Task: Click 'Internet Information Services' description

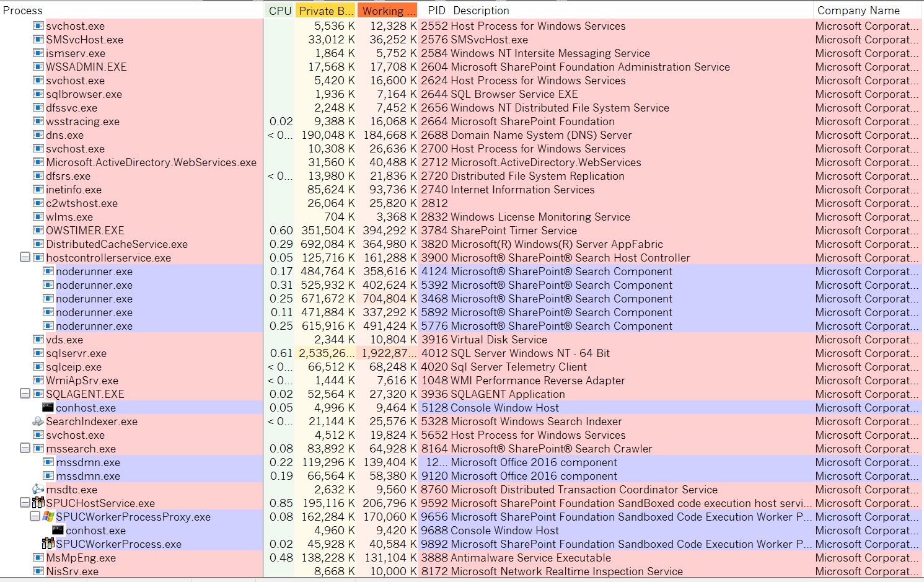Action: click(x=522, y=190)
